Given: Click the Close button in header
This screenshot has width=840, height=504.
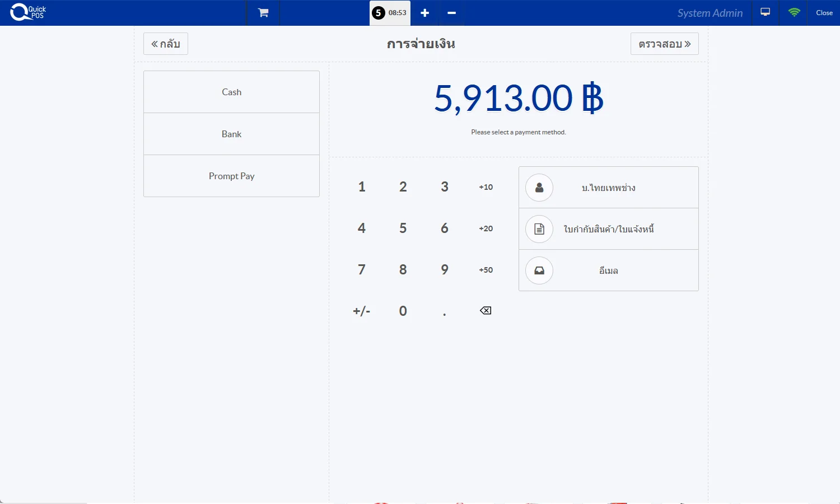Looking at the screenshot, I should pyautogui.click(x=824, y=13).
